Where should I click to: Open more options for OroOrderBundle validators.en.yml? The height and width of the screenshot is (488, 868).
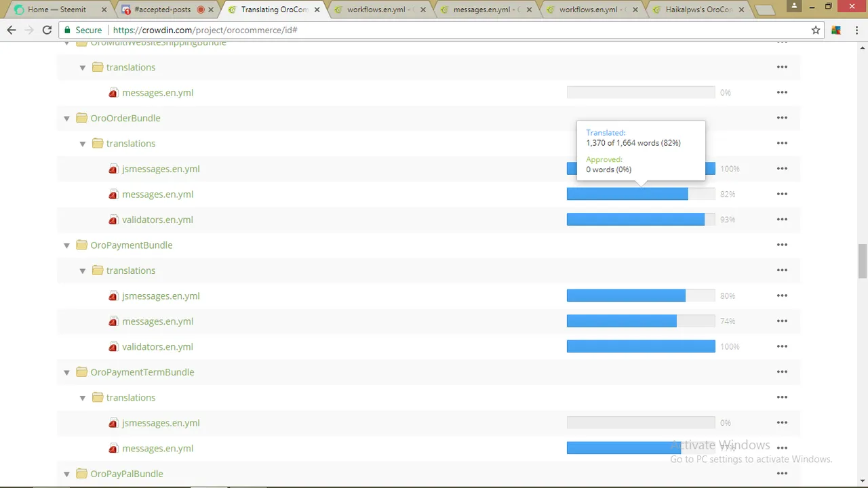(782, 220)
